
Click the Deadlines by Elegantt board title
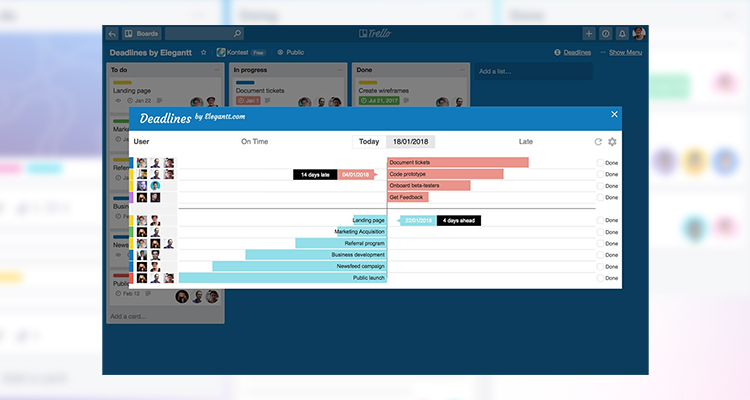pyautogui.click(x=151, y=53)
